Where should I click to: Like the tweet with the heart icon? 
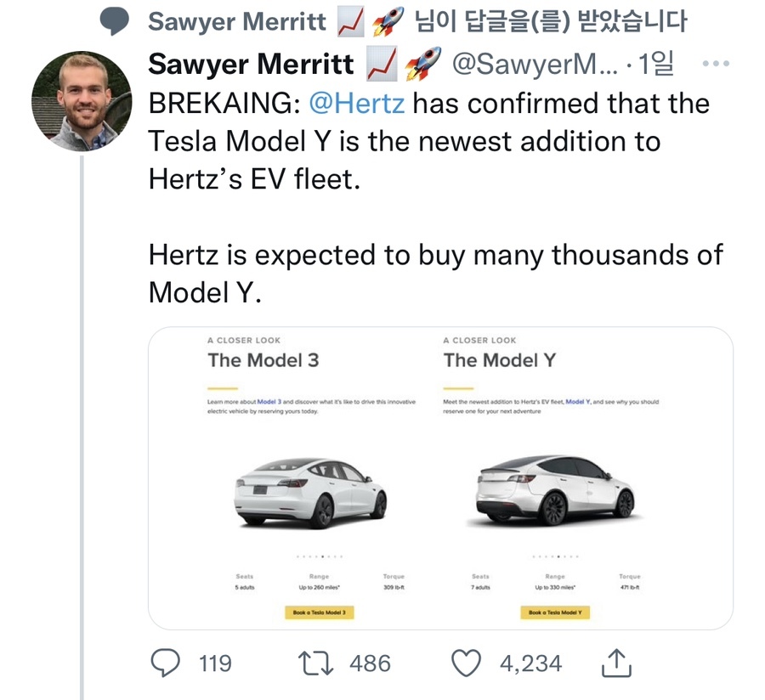pos(466,663)
